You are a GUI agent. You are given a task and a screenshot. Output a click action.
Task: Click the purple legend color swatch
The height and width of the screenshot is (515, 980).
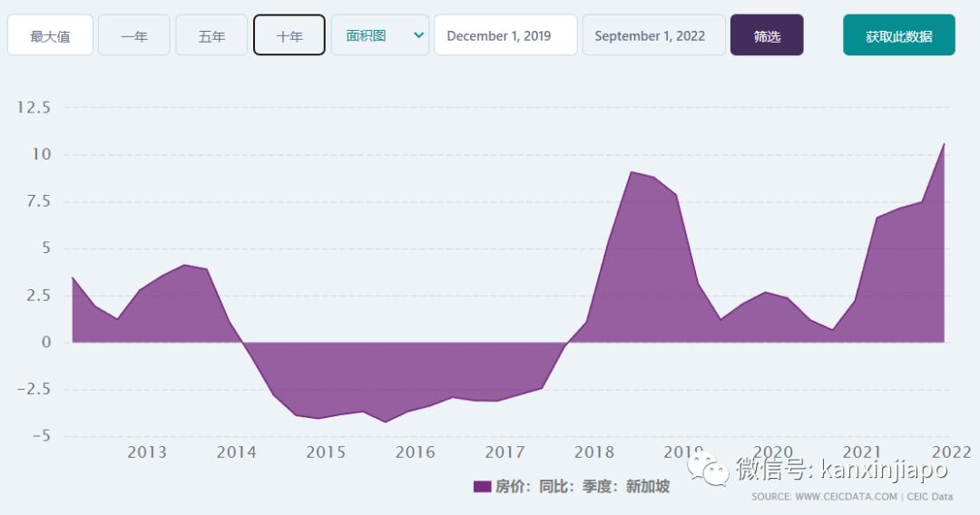tap(482, 487)
